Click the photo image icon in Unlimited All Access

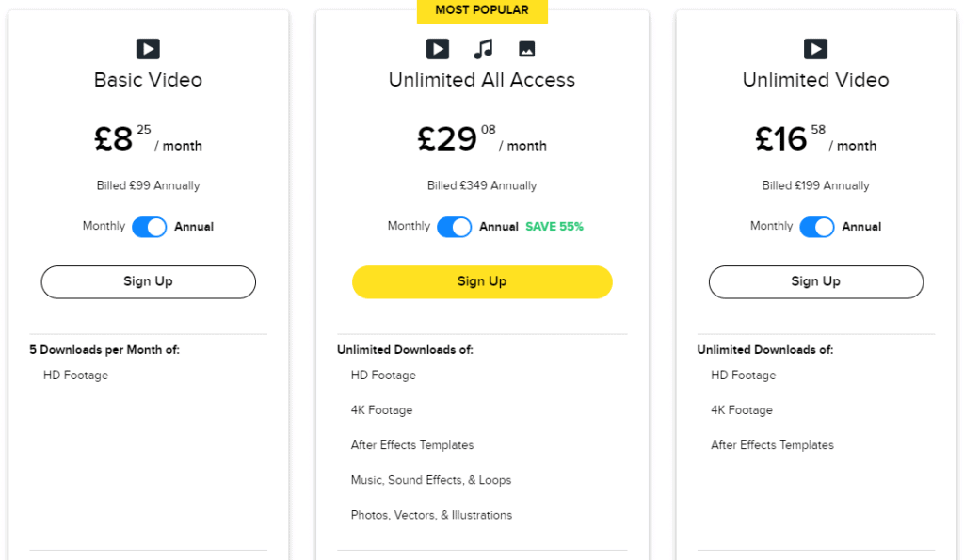pyautogui.click(x=527, y=49)
